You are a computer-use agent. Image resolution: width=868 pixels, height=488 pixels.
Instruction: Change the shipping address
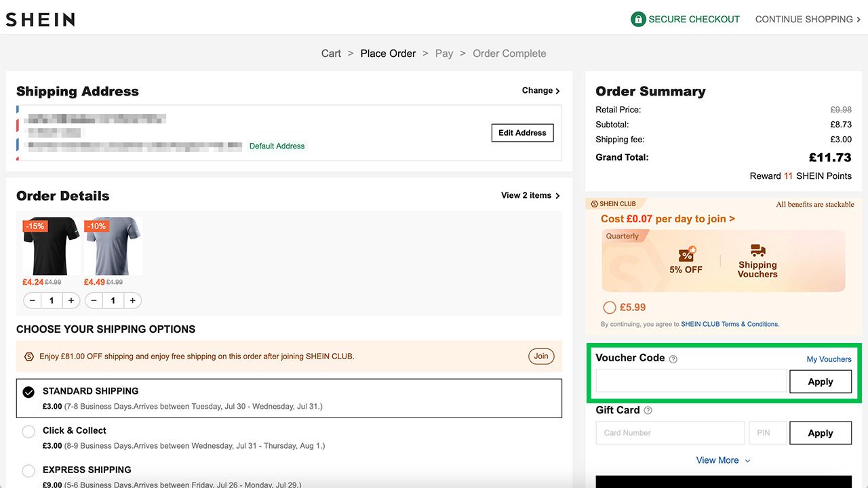pyautogui.click(x=540, y=91)
